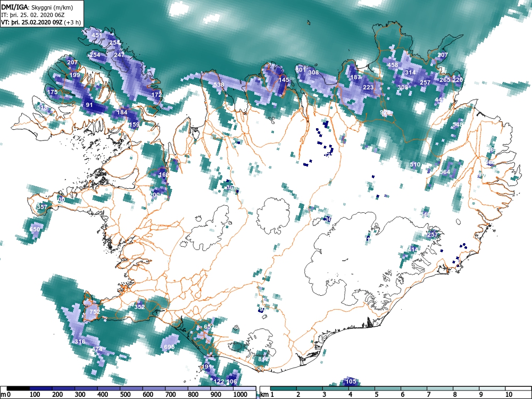Click the '538' visibility value on north coast
The image size is (532, 399).
(x=219, y=85)
